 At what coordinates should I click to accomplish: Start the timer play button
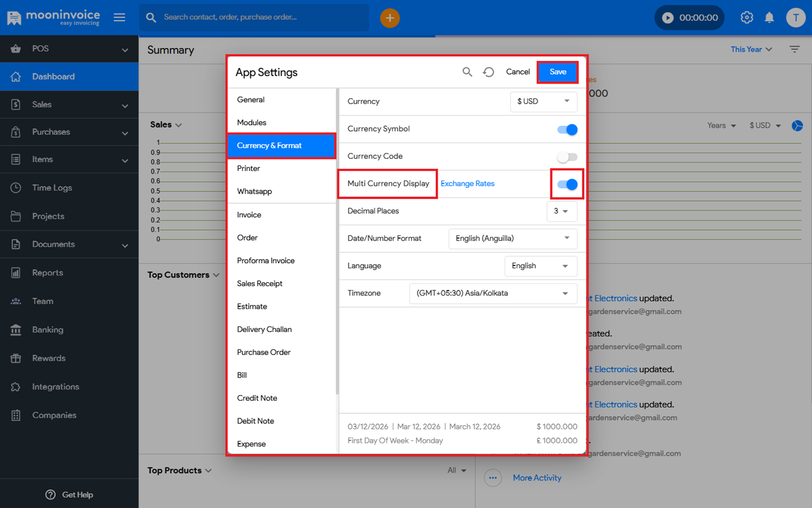[x=668, y=18]
